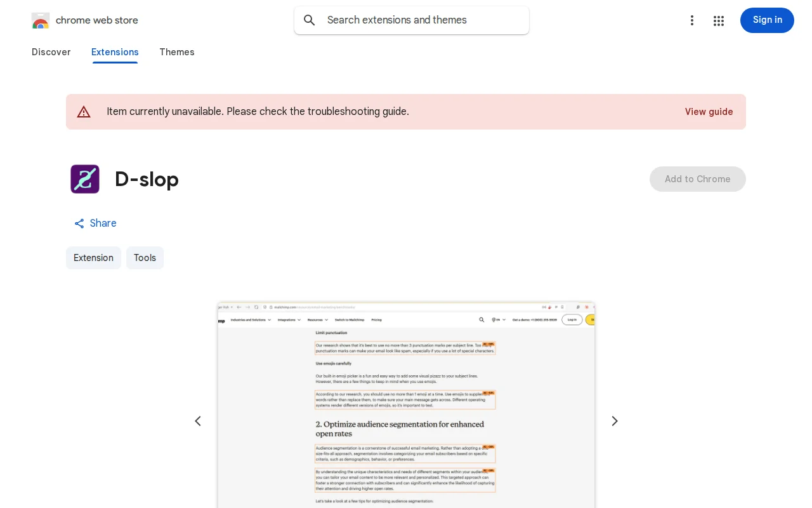This screenshot has width=812, height=508.
Task: Click the disabled Add to Chrome button
Action: [x=698, y=179]
